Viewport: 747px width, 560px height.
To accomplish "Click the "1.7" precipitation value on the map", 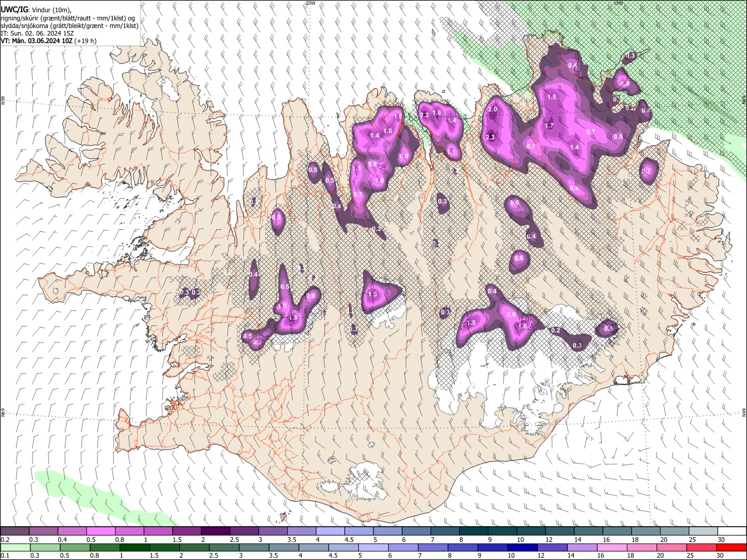I will coord(549,125).
